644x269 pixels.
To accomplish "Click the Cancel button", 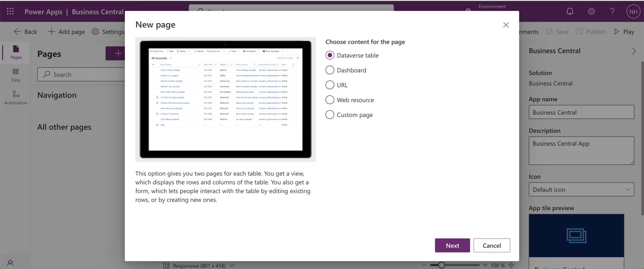I will pyautogui.click(x=492, y=246).
